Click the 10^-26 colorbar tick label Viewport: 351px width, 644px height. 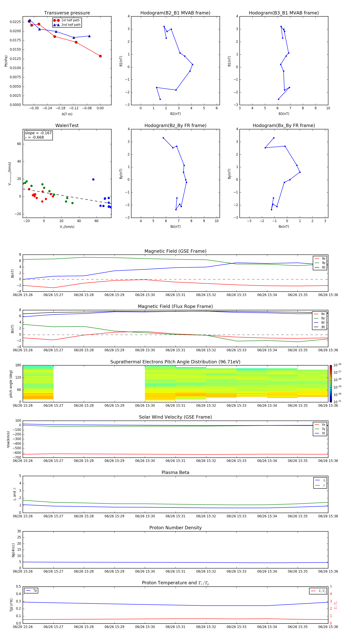click(x=337, y=365)
